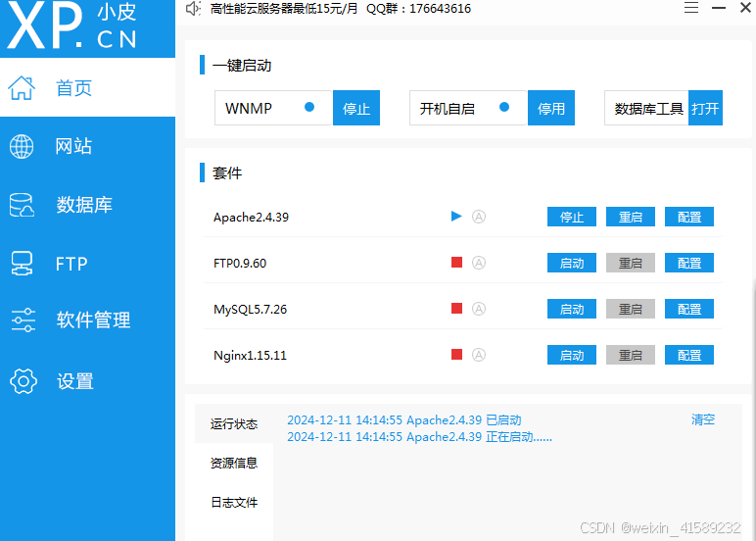
Task: Click the Apache2.4.39 已启动 log line
Action: click(x=404, y=419)
